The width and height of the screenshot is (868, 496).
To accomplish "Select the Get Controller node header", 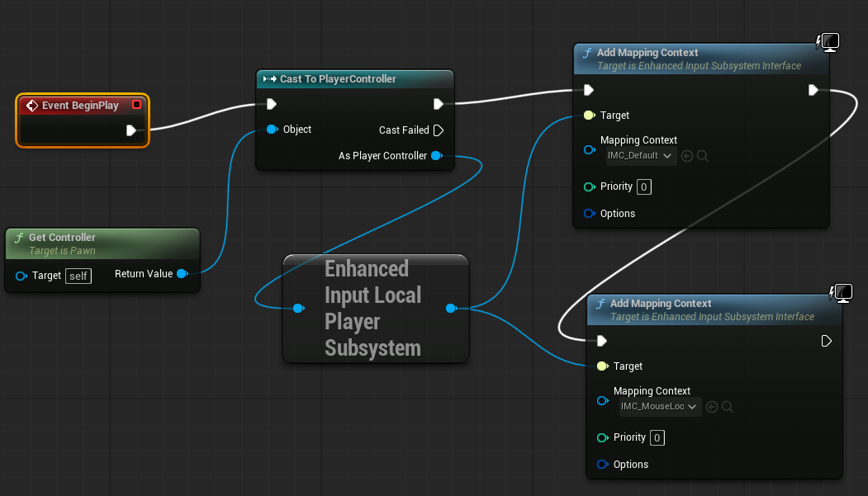I will click(62, 238).
